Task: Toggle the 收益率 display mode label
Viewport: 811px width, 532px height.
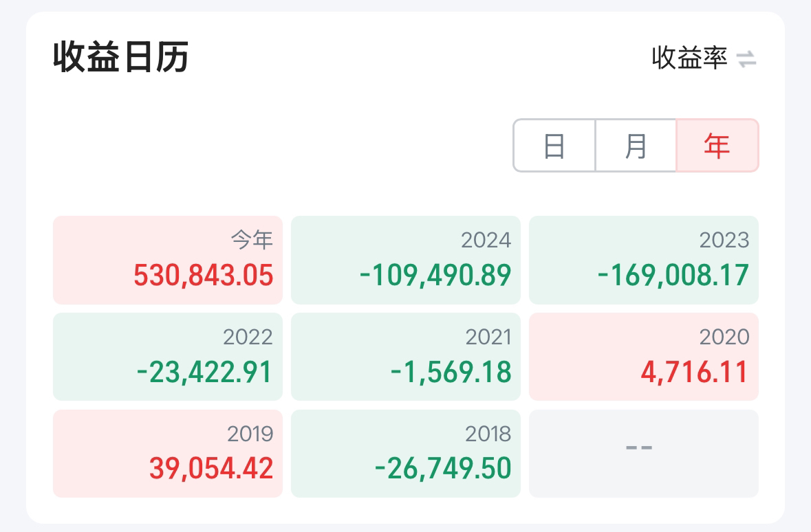Action: [689, 58]
